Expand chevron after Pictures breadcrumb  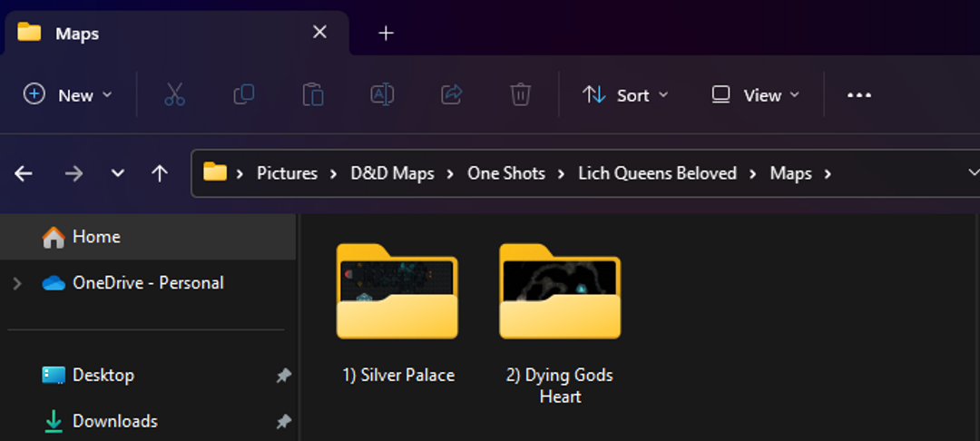[x=334, y=173]
